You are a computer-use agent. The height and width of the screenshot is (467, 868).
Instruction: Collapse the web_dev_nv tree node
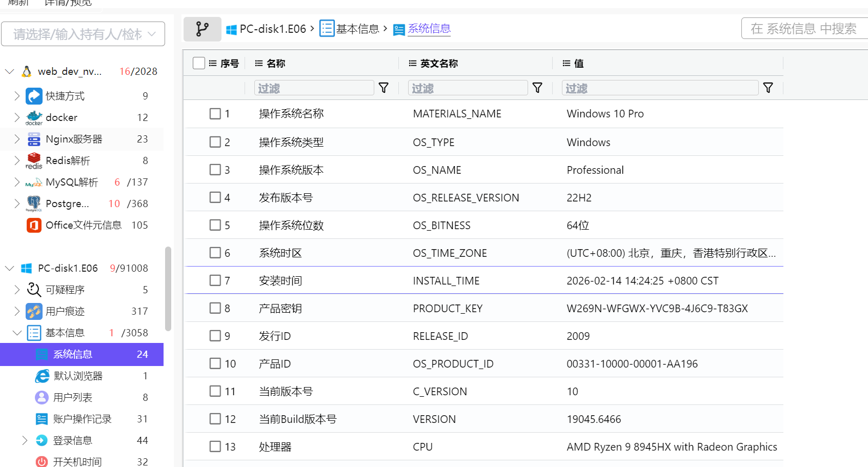point(9,71)
